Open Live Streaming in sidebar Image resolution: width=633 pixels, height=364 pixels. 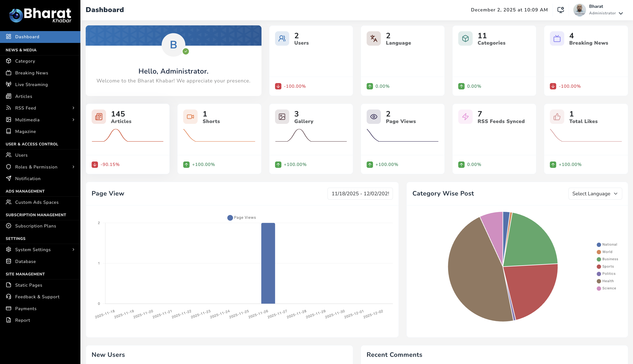(x=31, y=85)
